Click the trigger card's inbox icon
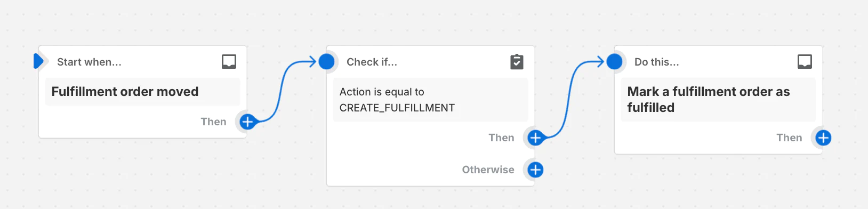This screenshot has width=868, height=209. (229, 62)
